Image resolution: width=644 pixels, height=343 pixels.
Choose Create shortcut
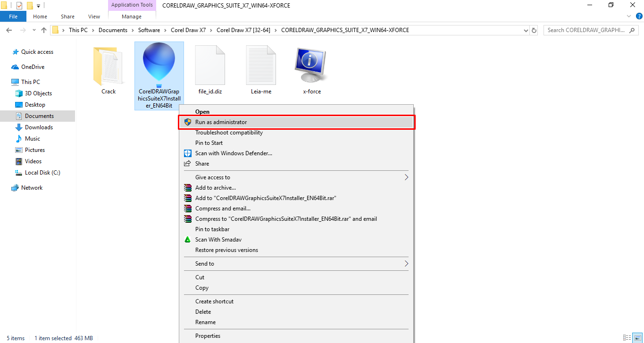[x=296, y=301]
